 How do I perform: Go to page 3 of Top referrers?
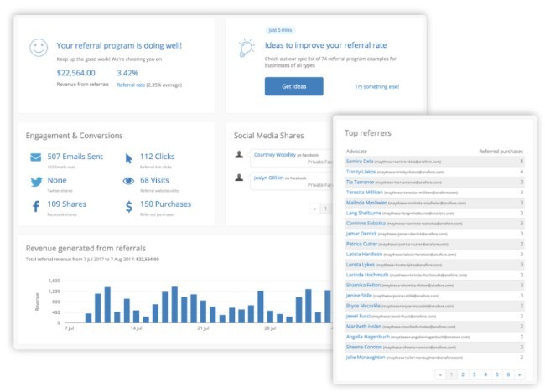pos(474,374)
